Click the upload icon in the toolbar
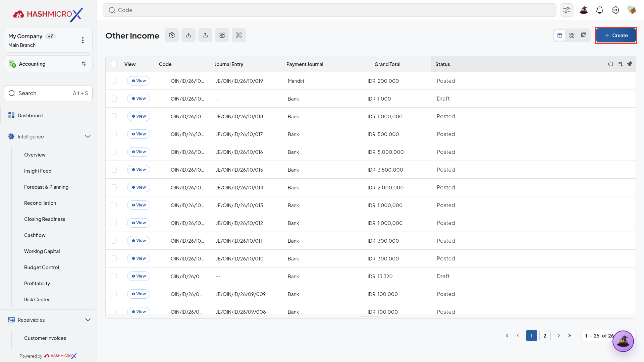 [205, 35]
